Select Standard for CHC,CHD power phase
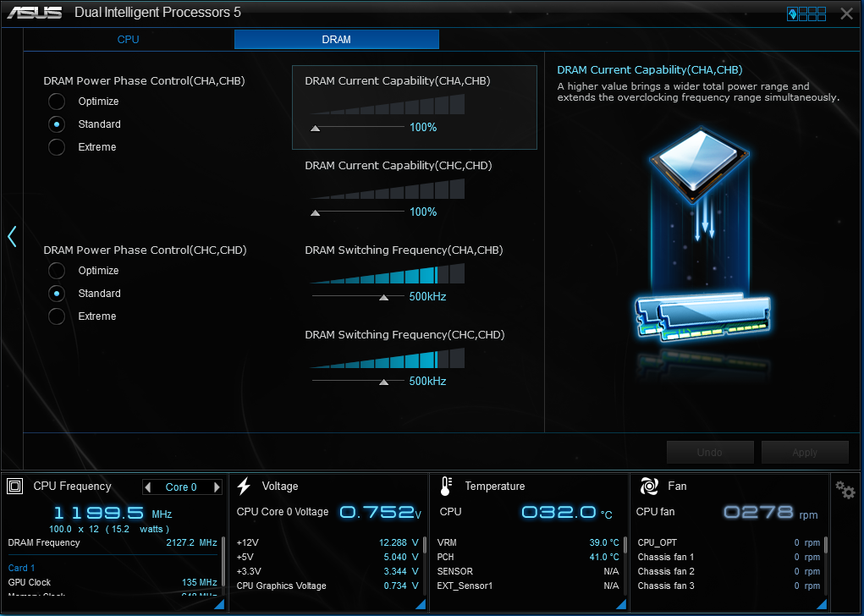This screenshot has width=864, height=616. (x=57, y=294)
